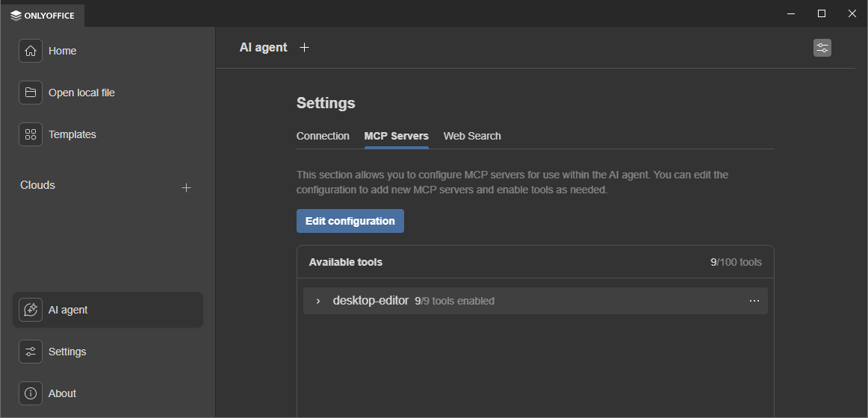This screenshot has width=868, height=418.
Task: Select the MCP Servers tab
Action: 396,136
